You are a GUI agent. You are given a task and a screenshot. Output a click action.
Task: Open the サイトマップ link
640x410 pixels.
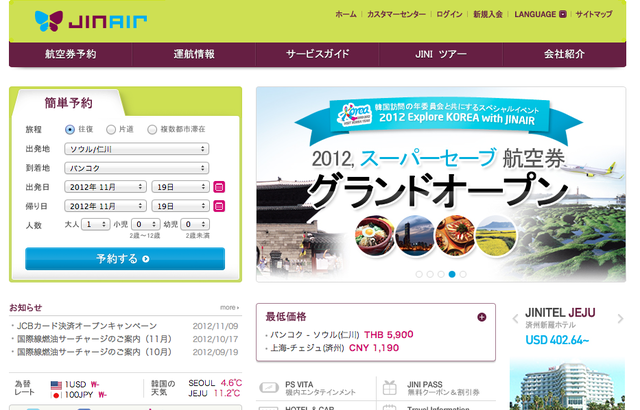(x=594, y=14)
